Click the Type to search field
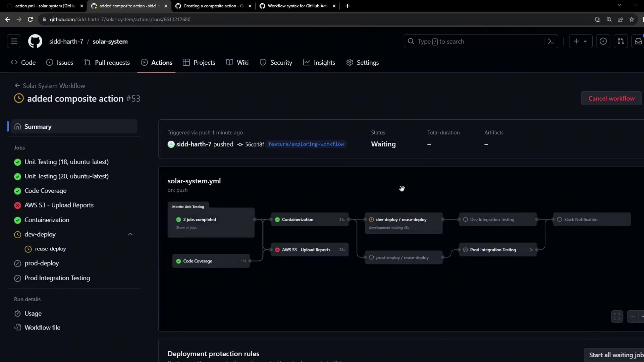Image resolution: width=644 pixels, height=362 pixels. 476,41
